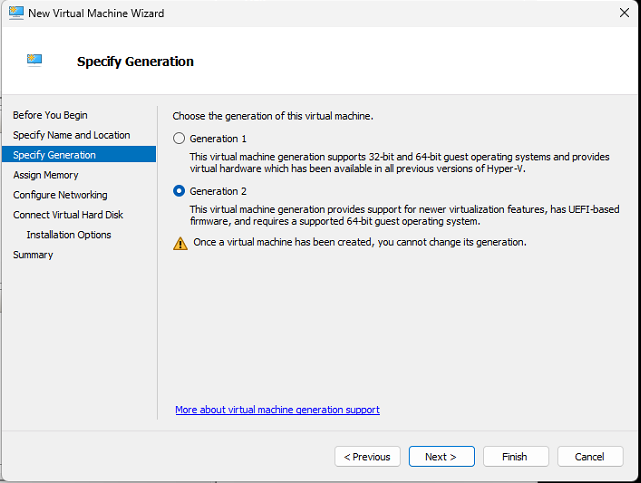
Task: Click the Previous button
Action: [x=368, y=457]
